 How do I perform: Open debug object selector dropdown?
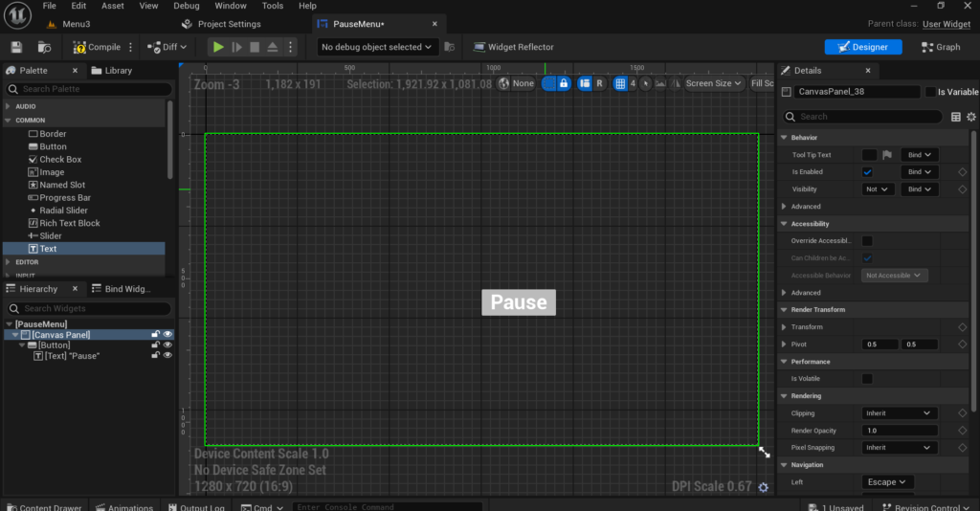(x=376, y=47)
